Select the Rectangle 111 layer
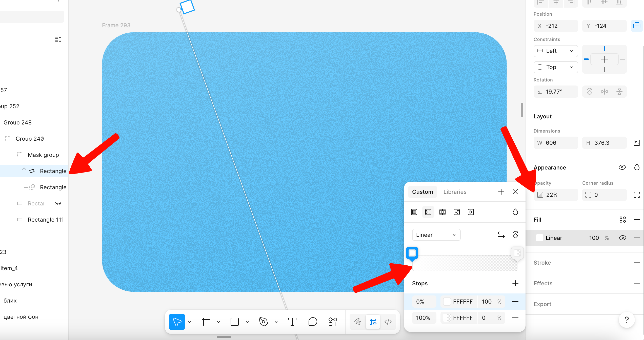 point(46,220)
